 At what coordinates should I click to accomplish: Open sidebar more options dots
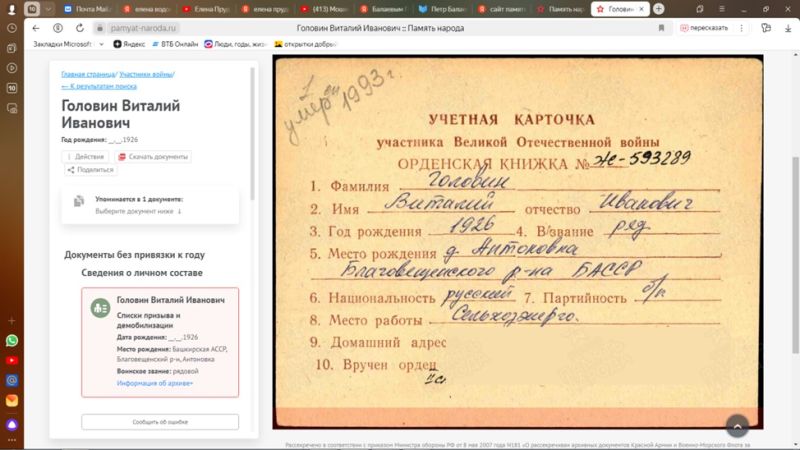pyautogui.click(x=12, y=440)
